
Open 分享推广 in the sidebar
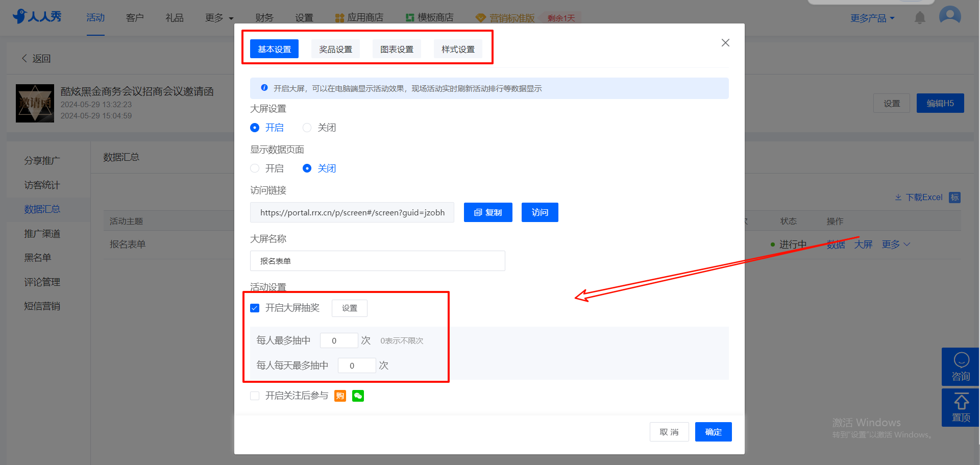(42, 161)
